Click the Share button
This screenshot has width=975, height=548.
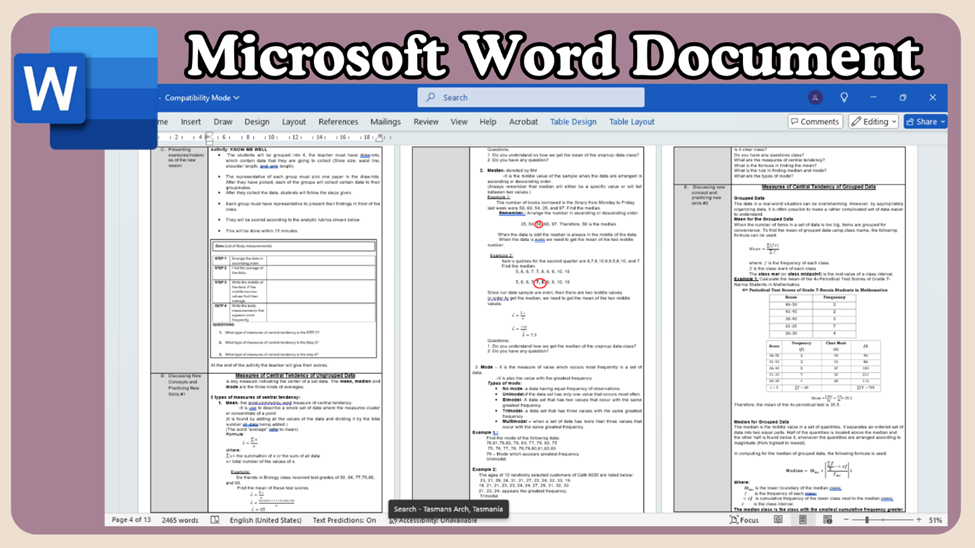tap(925, 122)
